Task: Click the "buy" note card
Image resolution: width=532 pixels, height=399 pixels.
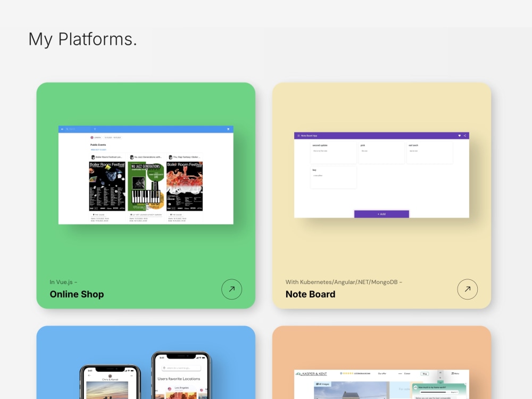Action: (333, 177)
